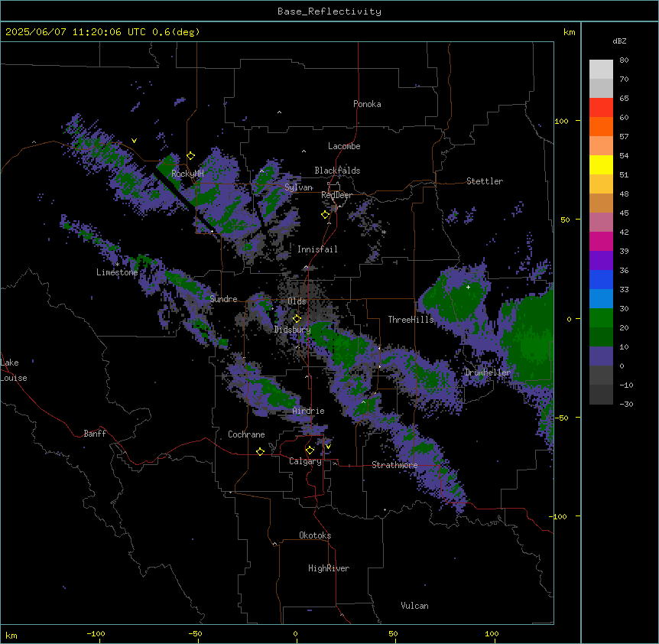Click the white plus marker north of Drumheller
This screenshot has height=644, width=659.
[x=468, y=287]
